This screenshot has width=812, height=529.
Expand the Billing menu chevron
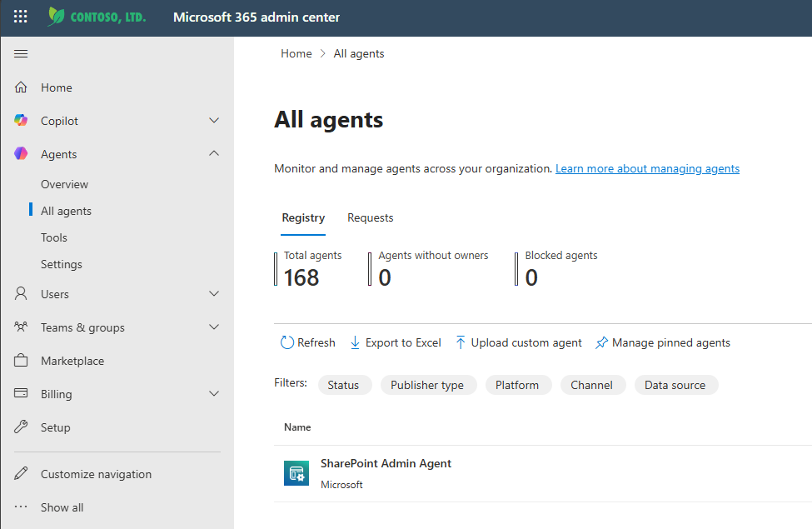click(x=214, y=394)
